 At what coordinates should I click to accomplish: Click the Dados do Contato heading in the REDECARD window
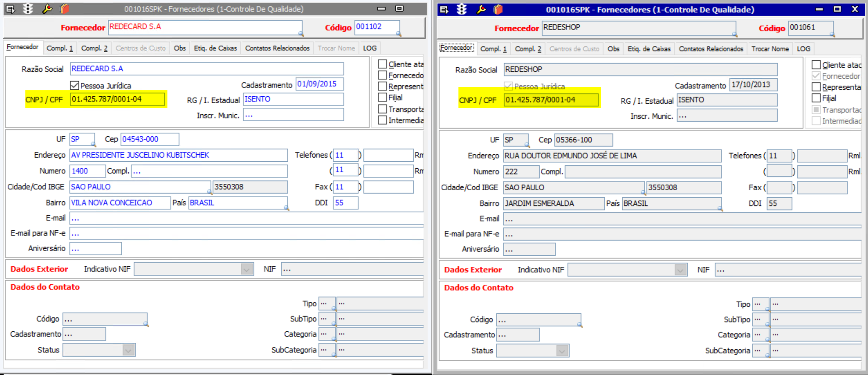click(45, 287)
